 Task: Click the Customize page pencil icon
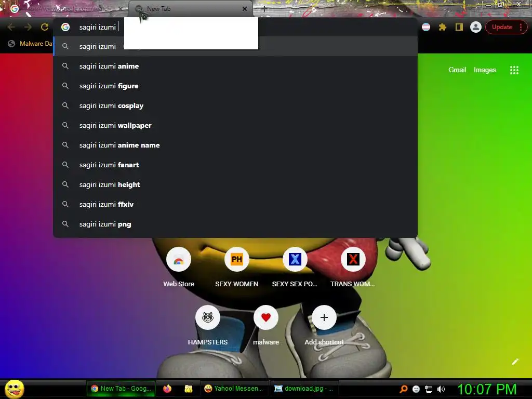[515, 362]
